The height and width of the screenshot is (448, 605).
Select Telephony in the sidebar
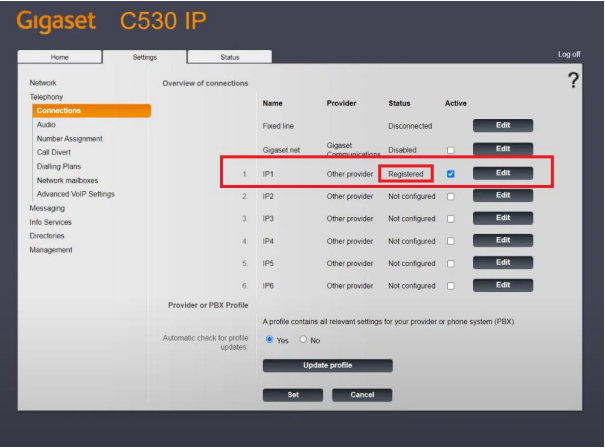pos(46,97)
